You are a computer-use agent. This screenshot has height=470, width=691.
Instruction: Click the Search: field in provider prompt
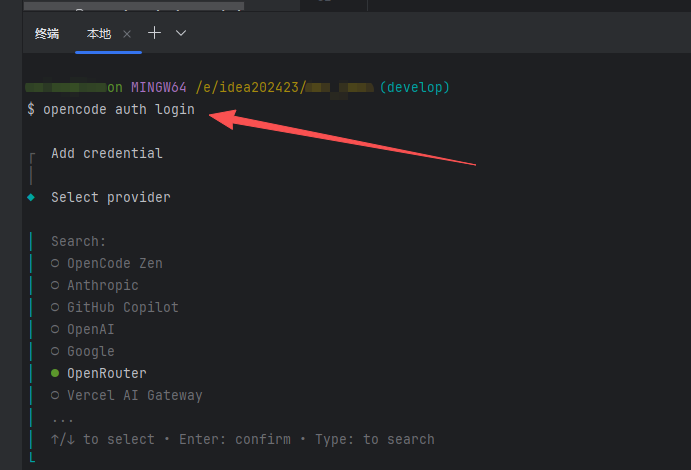tap(78, 241)
